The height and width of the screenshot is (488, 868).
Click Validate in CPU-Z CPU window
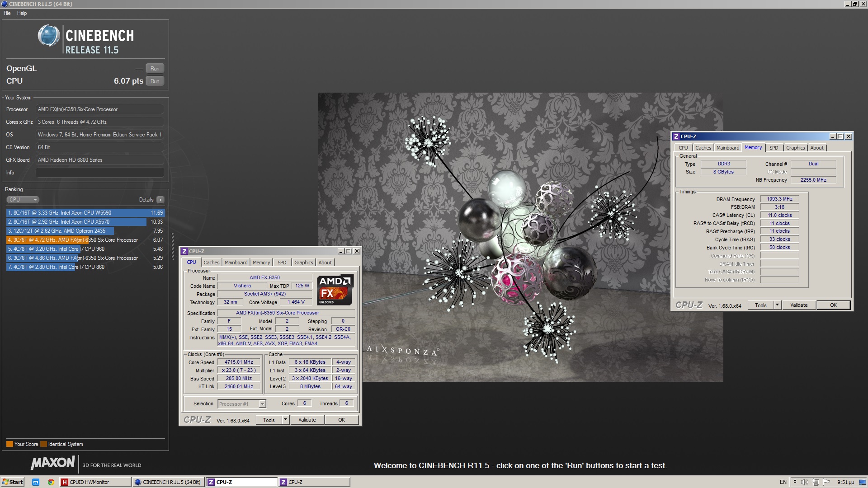coord(307,420)
